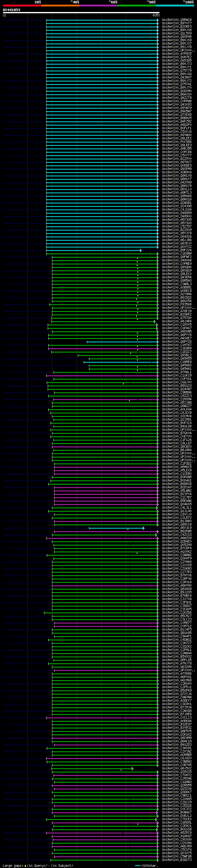Select the UniRef100_Q43847 label
The image size is (197, 868).
click(177, 78)
